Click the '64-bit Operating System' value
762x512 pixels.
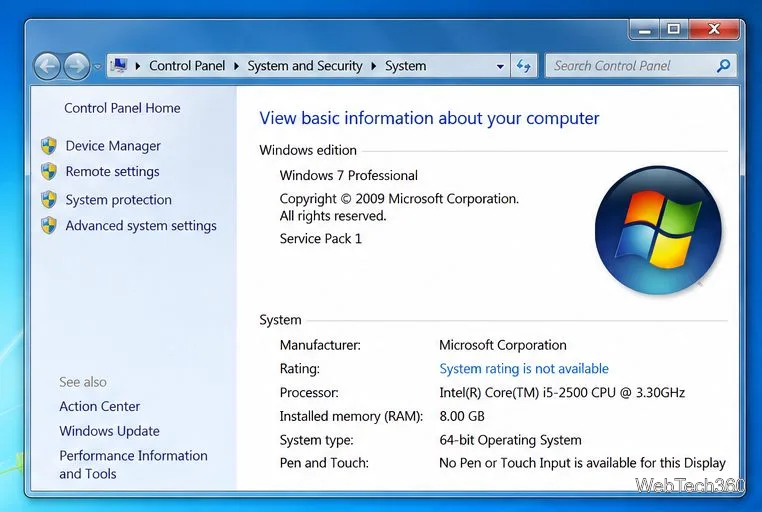[510, 440]
